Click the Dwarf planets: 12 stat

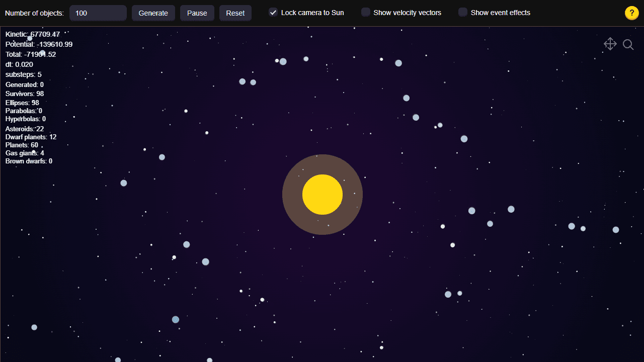tap(31, 137)
